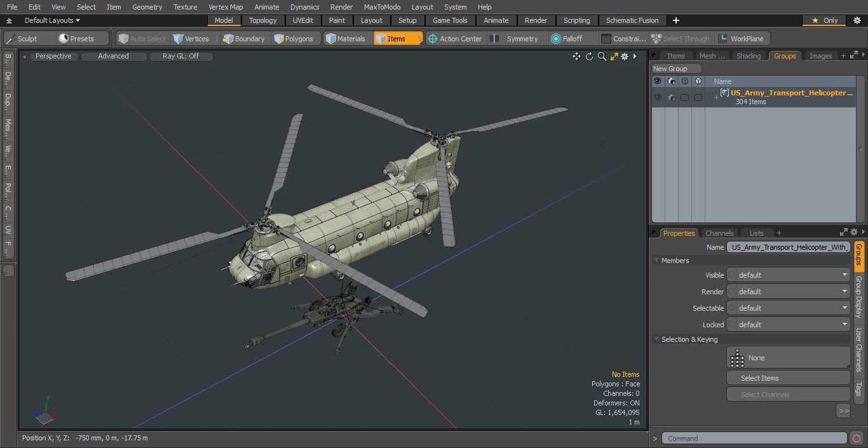Click the Command input field

[x=754, y=438]
